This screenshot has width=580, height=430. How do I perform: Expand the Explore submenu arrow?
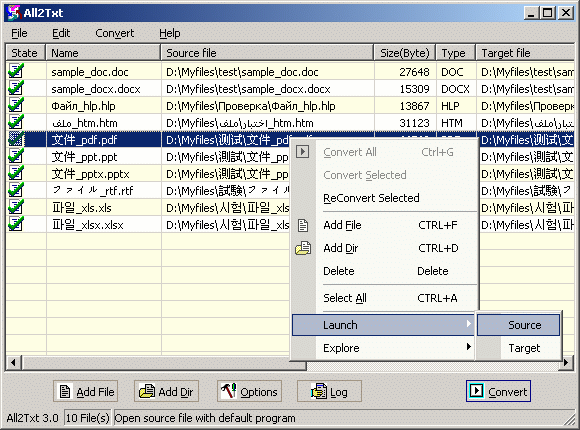[469, 347]
